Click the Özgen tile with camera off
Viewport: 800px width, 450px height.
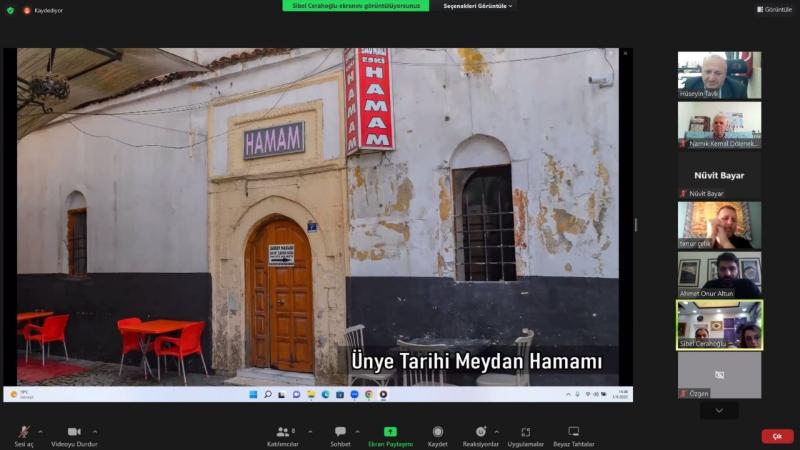coord(719,376)
